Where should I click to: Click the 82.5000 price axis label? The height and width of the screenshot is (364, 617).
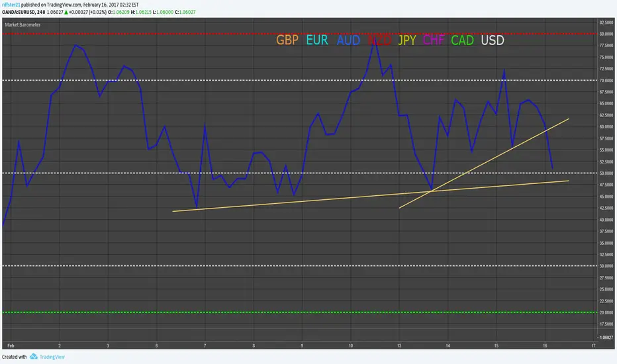(606, 23)
